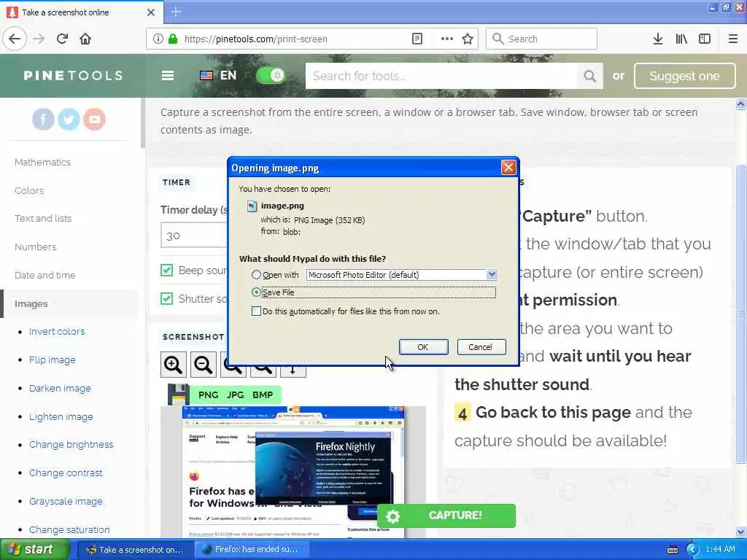Save screenshot as JPG format
Viewport: 747px width, 560px height.
pyautogui.click(x=236, y=394)
